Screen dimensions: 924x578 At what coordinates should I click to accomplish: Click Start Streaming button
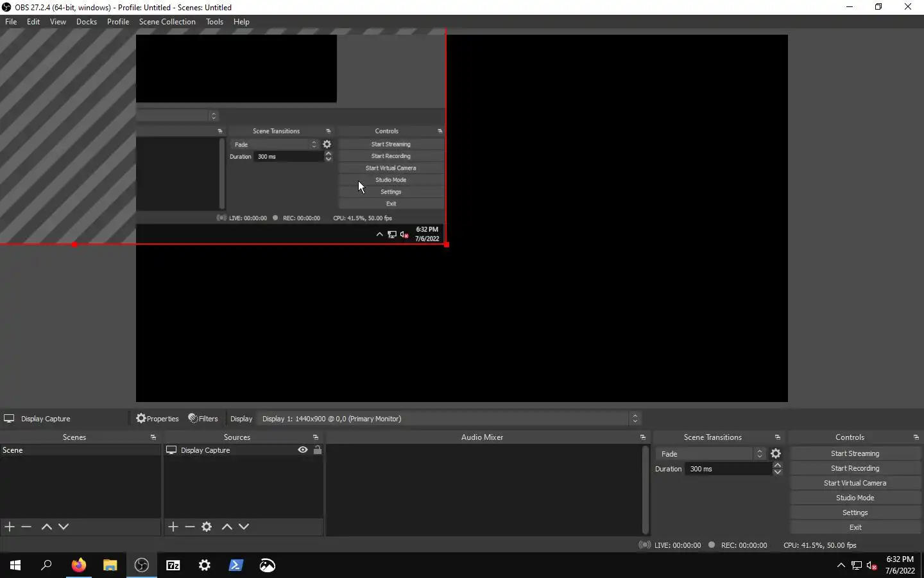tap(855, 453)
